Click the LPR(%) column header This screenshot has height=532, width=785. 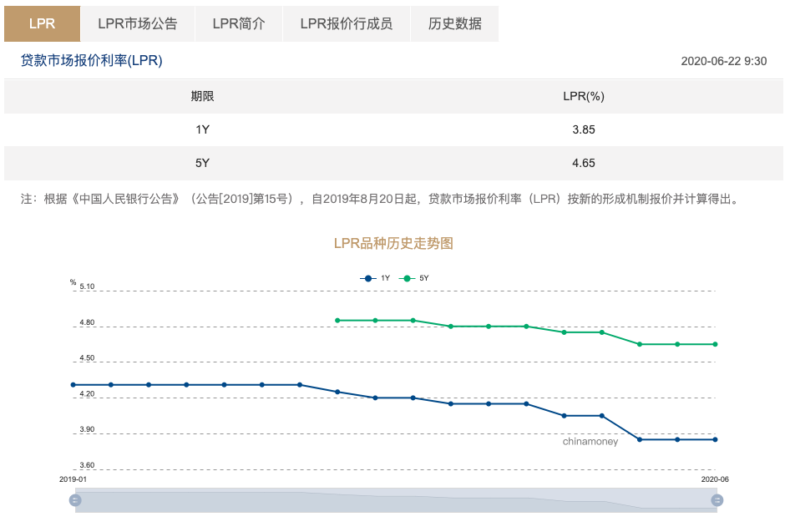[x=584, y=96]
